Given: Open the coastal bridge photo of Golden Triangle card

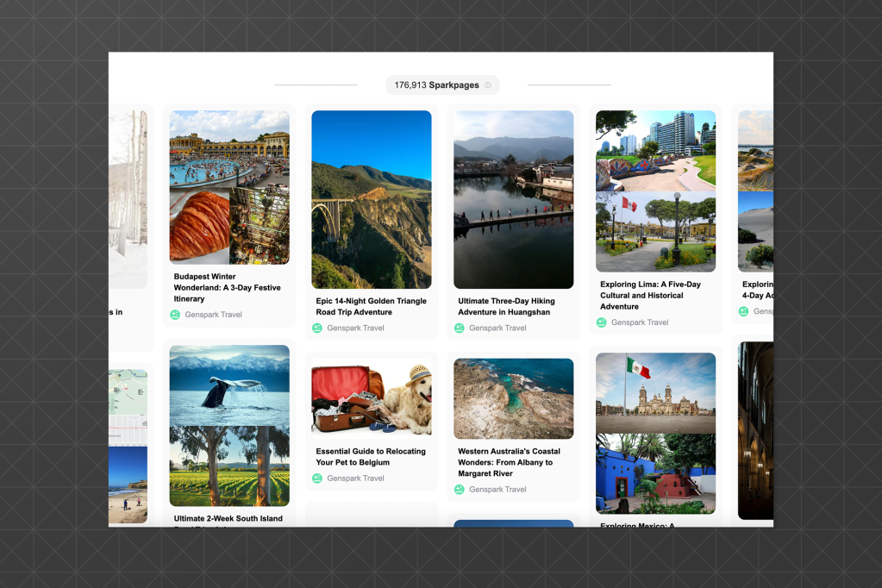Looking at the screenshot, I should [372, 200].
